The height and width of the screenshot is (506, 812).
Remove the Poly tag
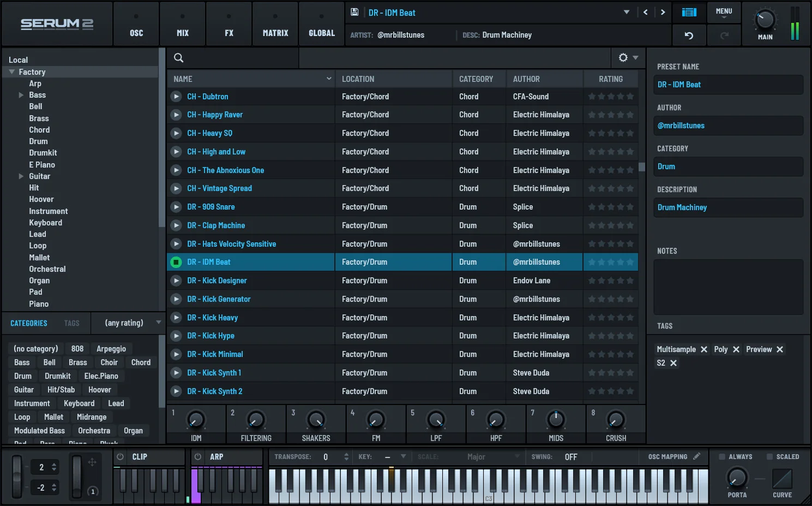click(x=736, y=349)
